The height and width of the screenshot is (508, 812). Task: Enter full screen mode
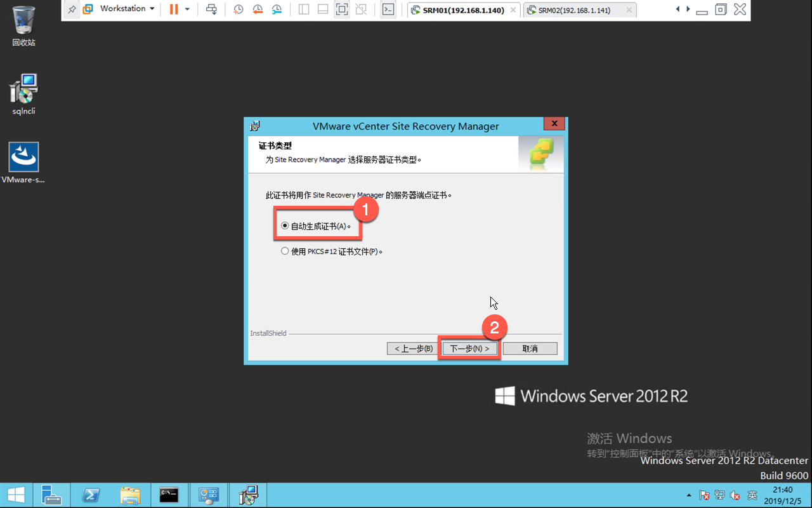(x=342, y=10)
